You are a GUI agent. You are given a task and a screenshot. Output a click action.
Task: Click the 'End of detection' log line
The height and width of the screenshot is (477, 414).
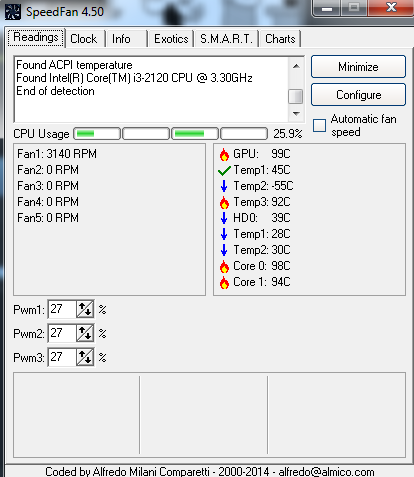click(55, 91)
